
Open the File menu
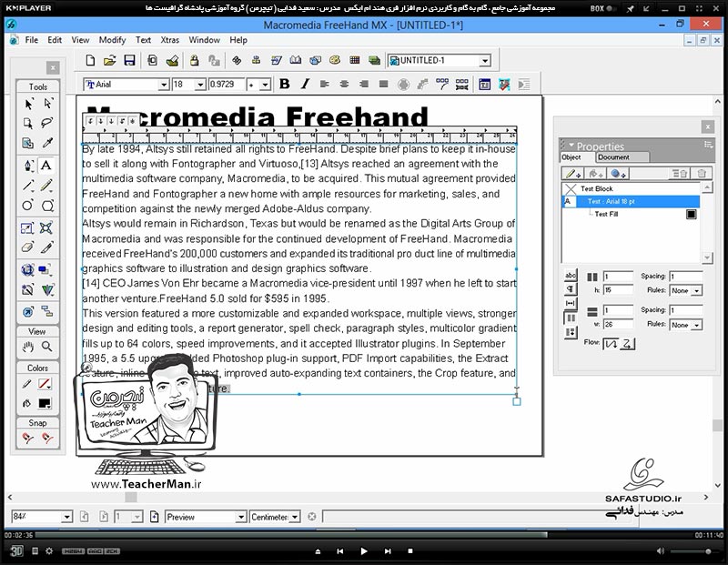[x=32, y=40]
